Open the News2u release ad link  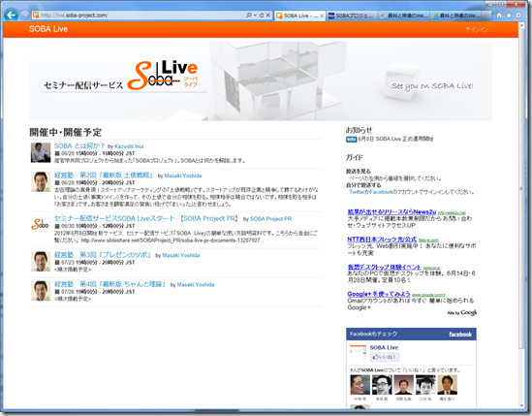391,212
